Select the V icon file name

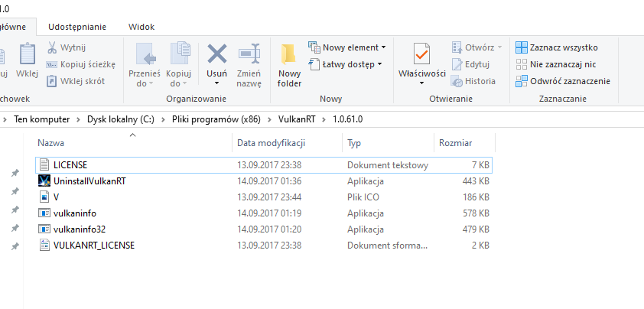click(57, 197)
